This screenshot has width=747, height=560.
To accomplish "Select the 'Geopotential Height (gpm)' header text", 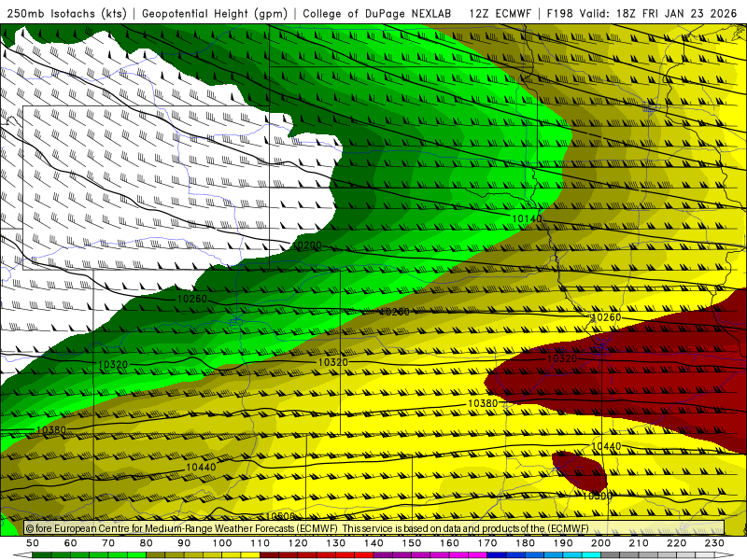I will tap(215, 13).
